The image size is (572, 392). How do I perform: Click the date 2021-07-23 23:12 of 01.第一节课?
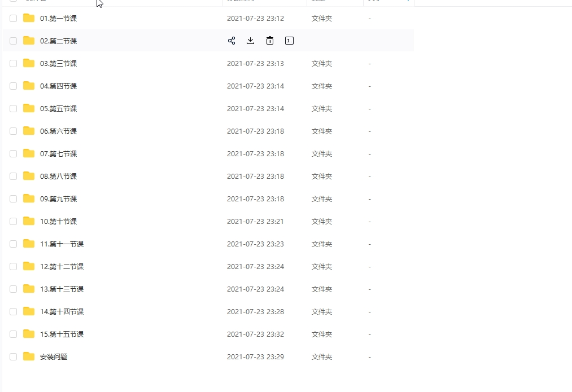(x=255, y=19)
